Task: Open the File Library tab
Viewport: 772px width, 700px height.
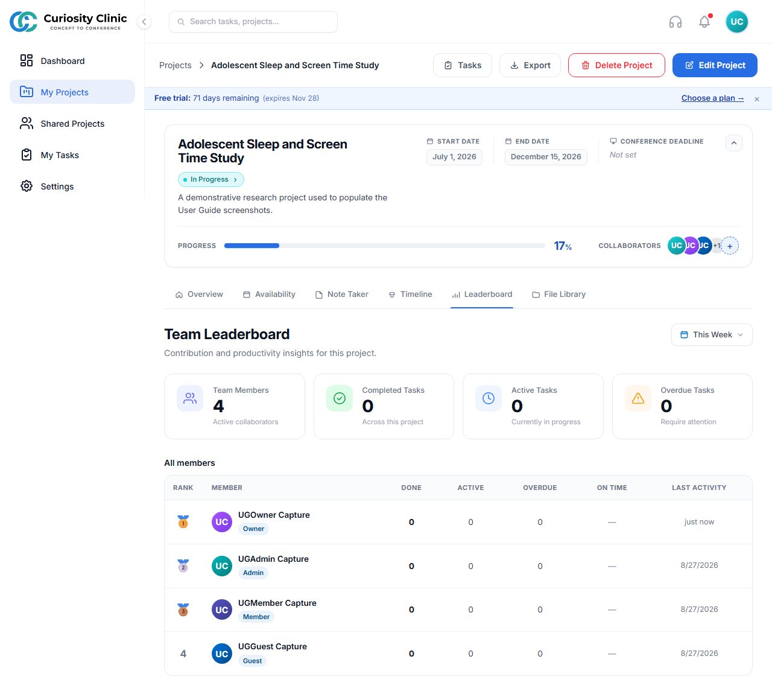Action: click(558, 294)
